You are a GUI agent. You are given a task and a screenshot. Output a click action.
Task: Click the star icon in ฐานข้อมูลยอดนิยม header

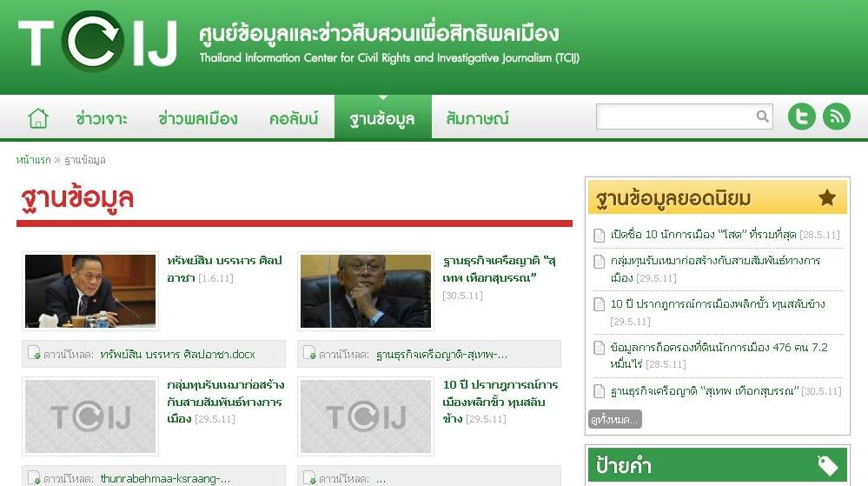point(826,198)
